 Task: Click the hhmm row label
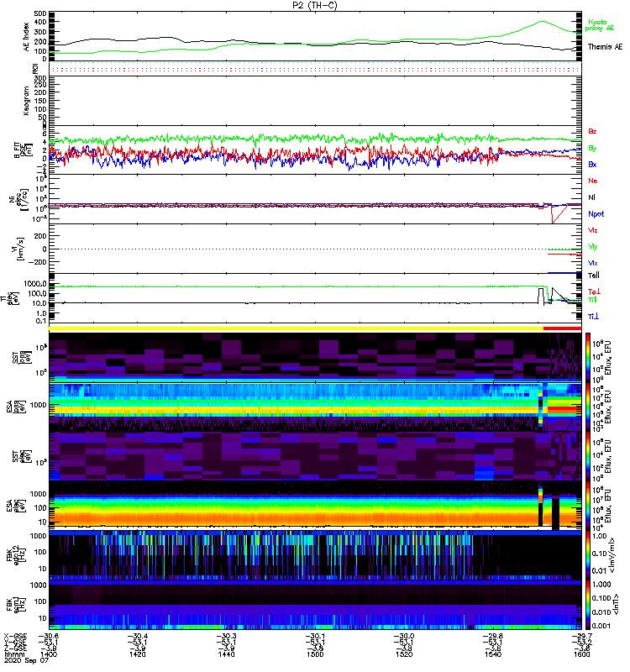pos(13,654)
